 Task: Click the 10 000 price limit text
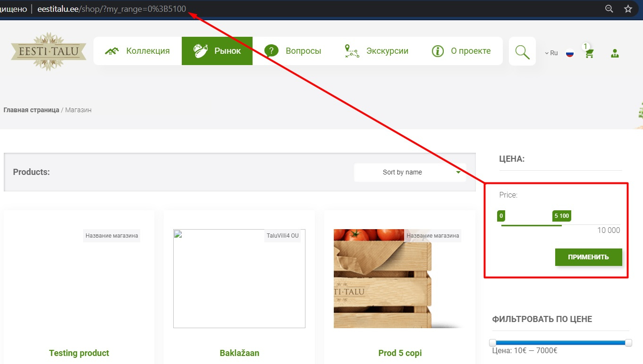click(609, 230)
